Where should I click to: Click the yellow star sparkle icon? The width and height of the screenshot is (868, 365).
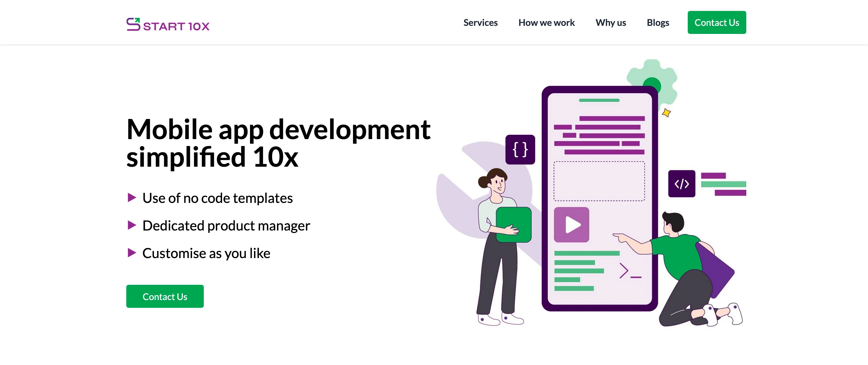point(666,113)
